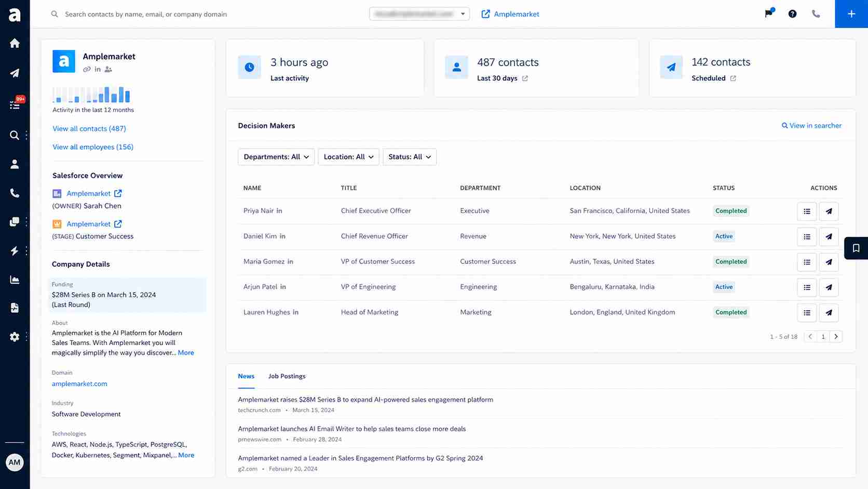Send a sequence to Maria Gomez
The image size is (868, 489).
pos(829,262)
